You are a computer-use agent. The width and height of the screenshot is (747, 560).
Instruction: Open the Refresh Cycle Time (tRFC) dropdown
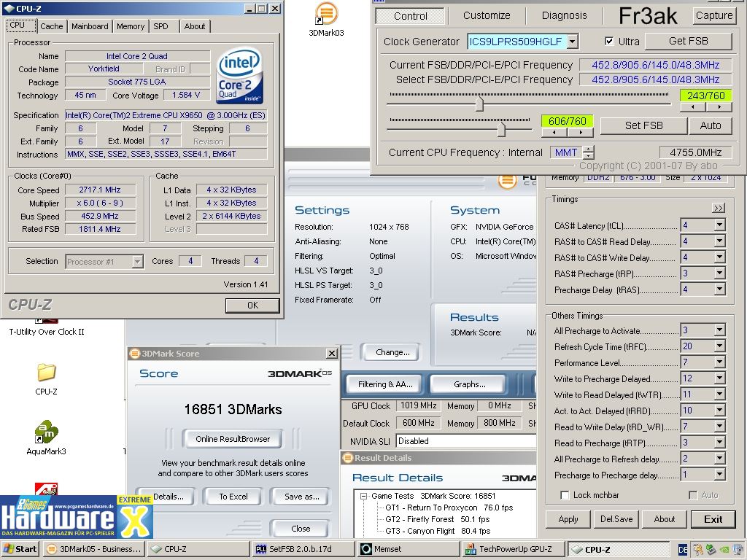pos(720,346)
